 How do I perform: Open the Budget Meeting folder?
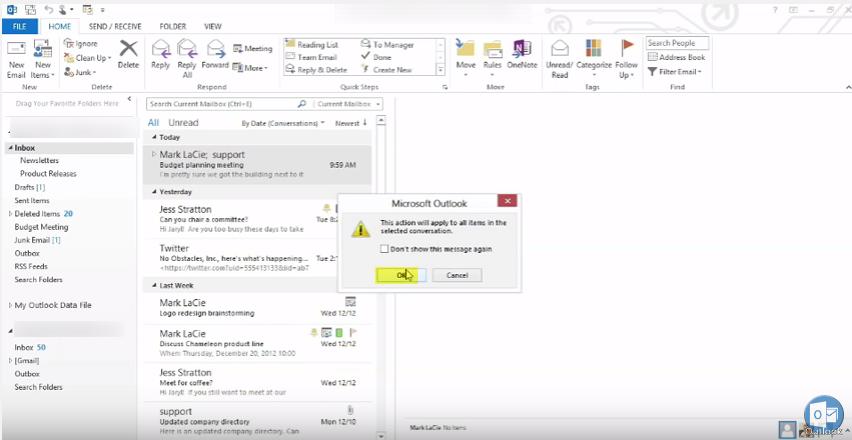41,227
